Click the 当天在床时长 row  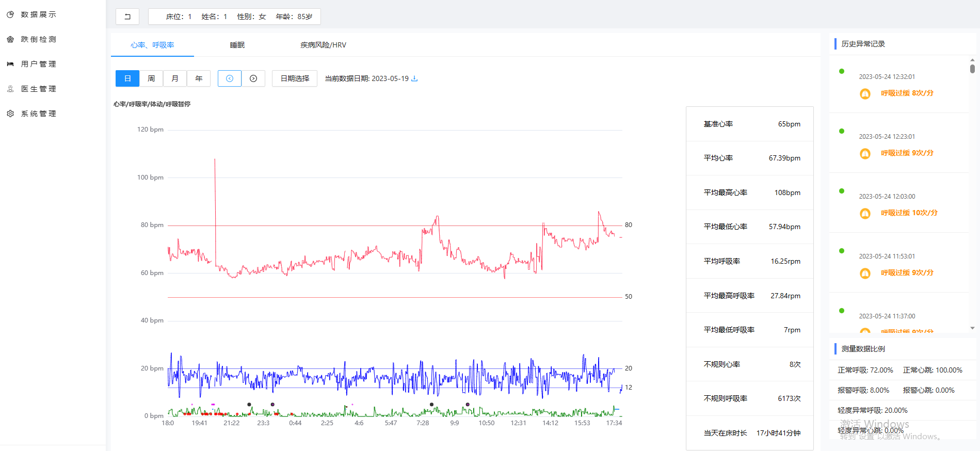tap(750, 433)
